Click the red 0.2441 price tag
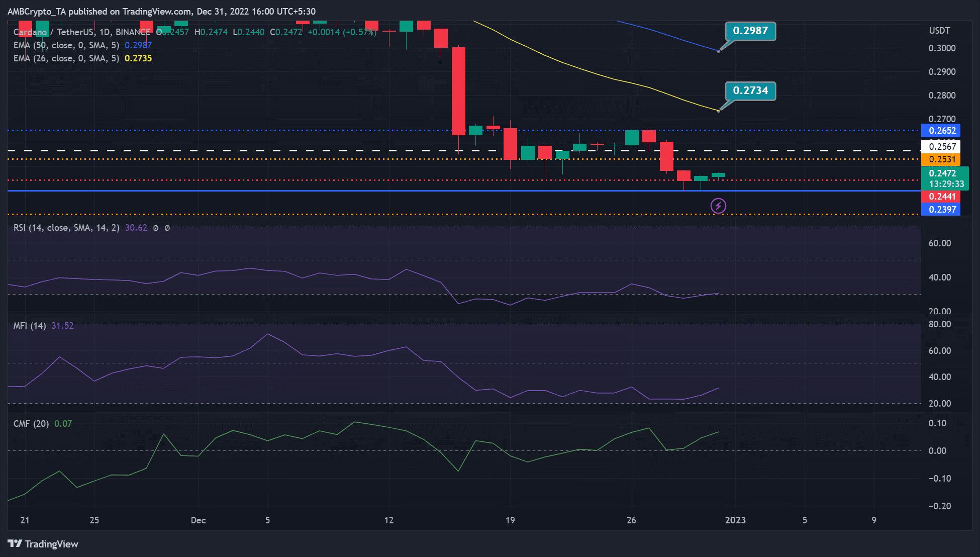The width and height of the screenshot is (980, 557). click(941, 197)
